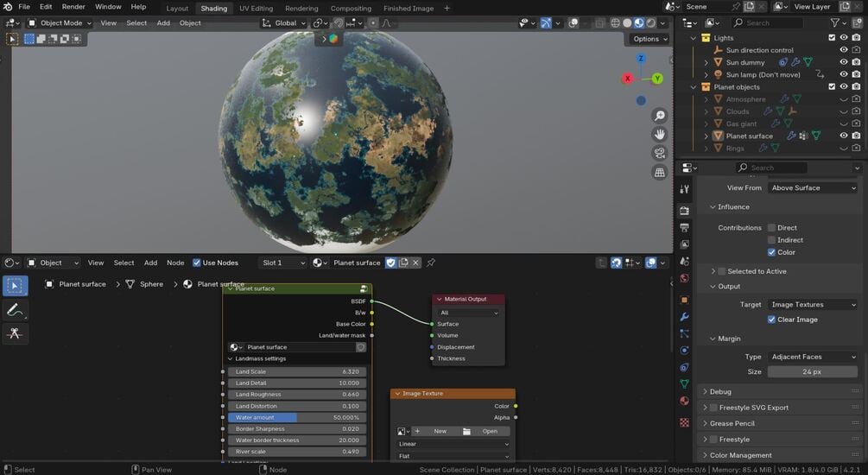Image resolution: width=868 pixels, height=475 pixels.
Task: Click the green Y axis gizmo
Action: [x=657, y=79]
